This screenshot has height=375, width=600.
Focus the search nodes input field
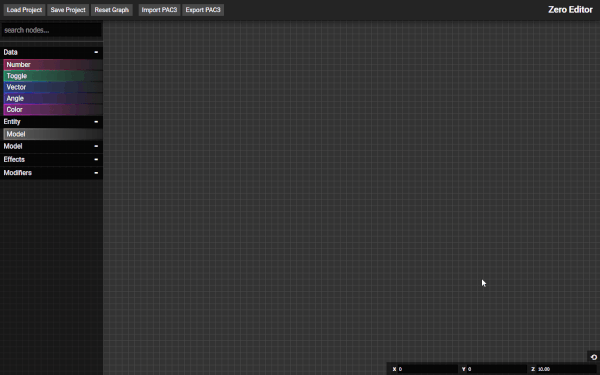pyautogui.click(x=51, y=30)
